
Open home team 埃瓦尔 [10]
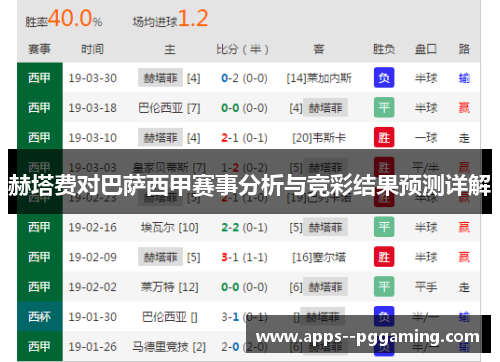coord(169,227)
